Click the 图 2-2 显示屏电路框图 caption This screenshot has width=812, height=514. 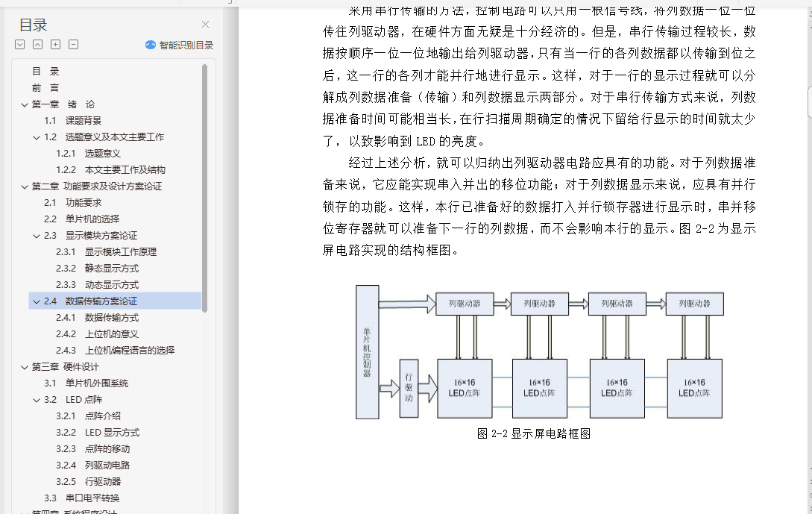pyautogui.click(x=534, y=433)
